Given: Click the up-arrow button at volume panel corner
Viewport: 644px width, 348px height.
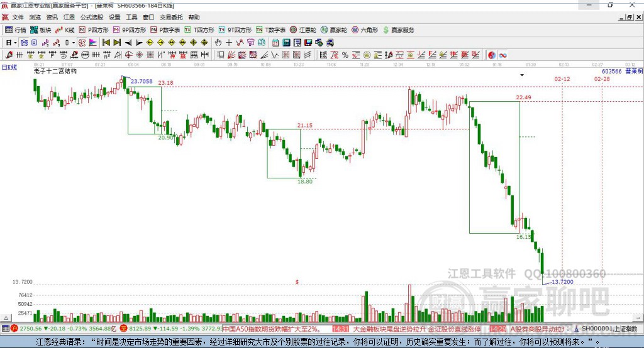Looking at the screenshot, I should coord(6,318).
